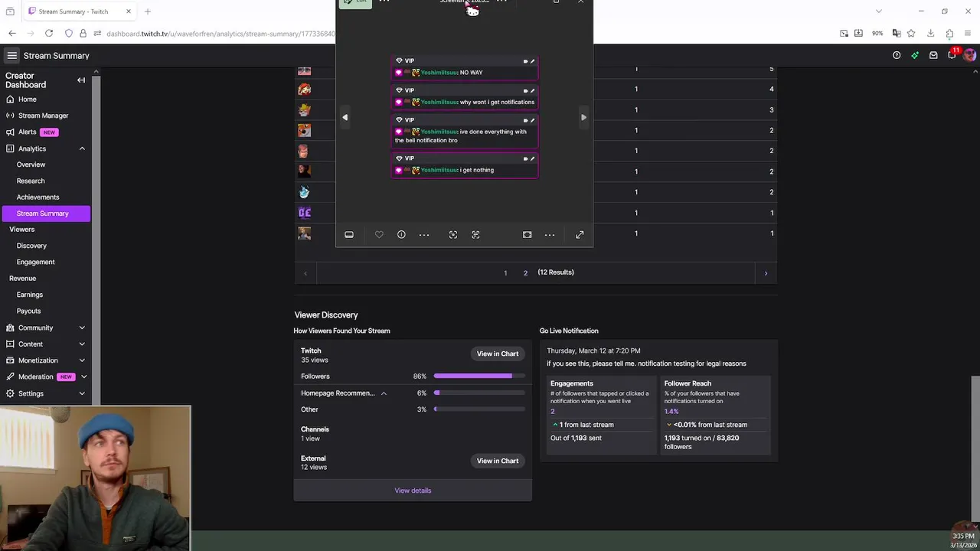Open Alerts in the sidebar
Viewport: 980px width, 551px height.
[x=27, y=132]
